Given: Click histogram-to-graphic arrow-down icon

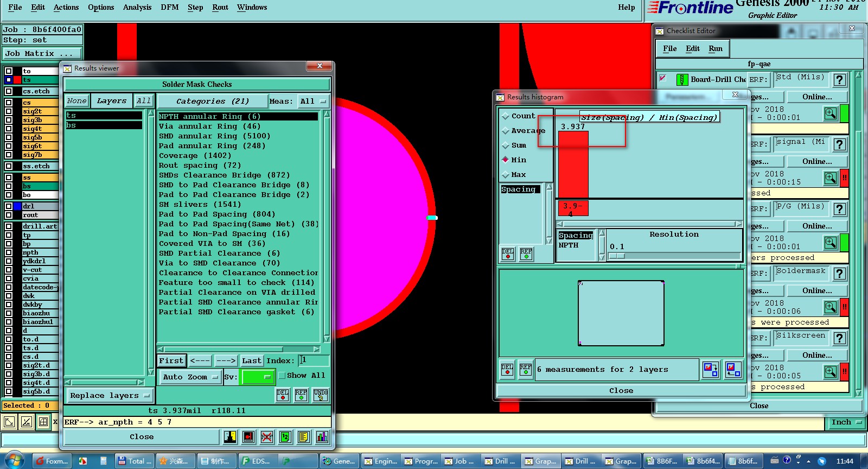Looking at the screenshot, I should tap(711, 370).
